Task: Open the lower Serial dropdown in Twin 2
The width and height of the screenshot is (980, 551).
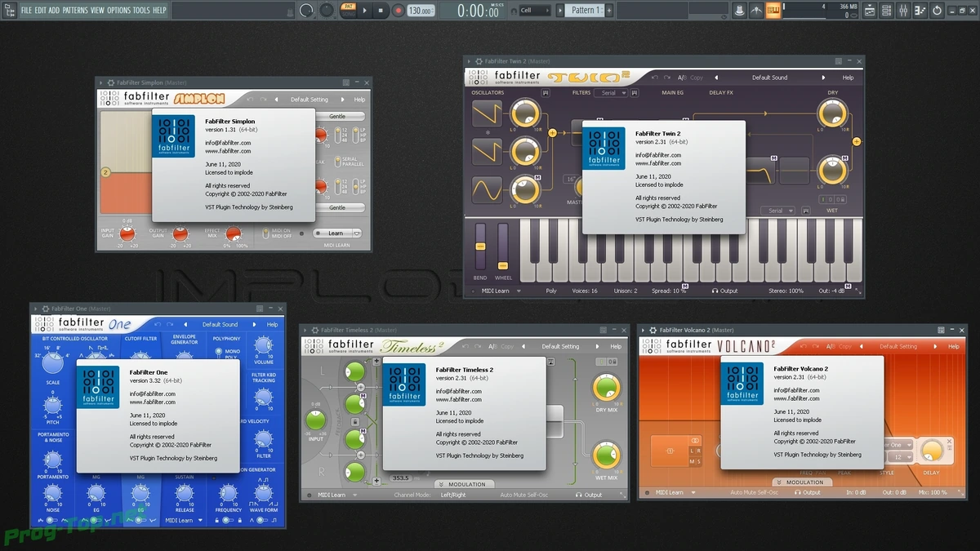Action: coord(777,211)
